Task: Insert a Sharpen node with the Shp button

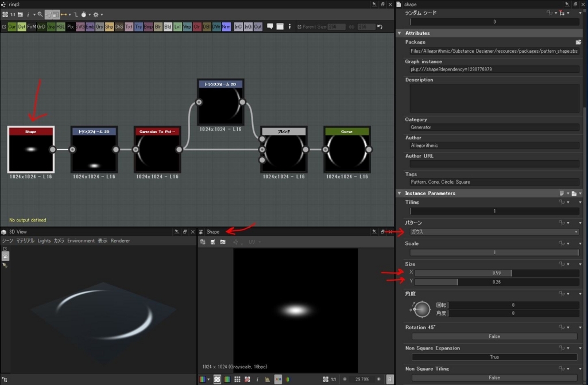Action: click(109, 26)
